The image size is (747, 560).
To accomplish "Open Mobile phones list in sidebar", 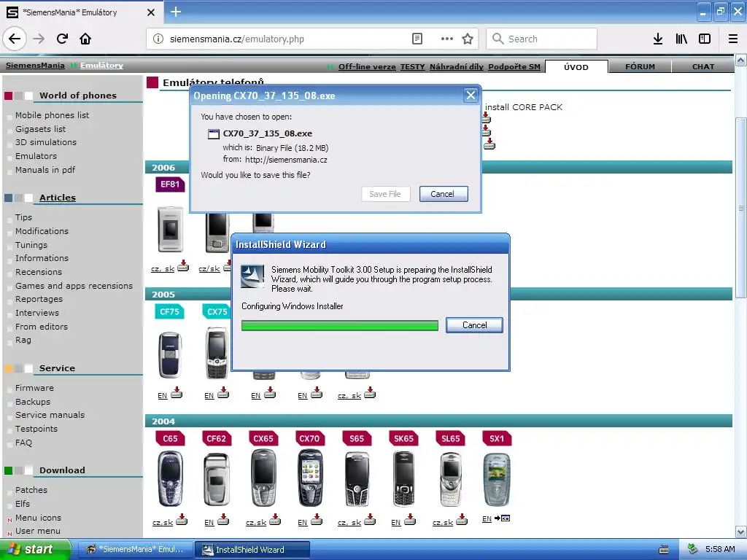I will point(52,115).
